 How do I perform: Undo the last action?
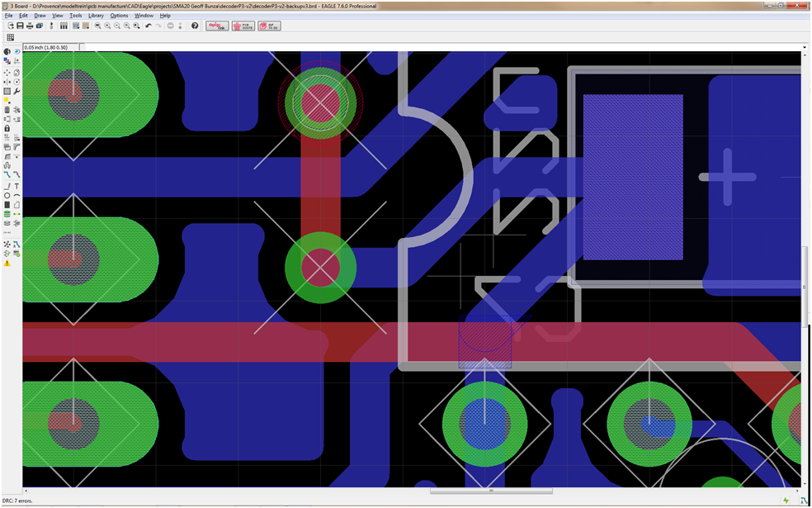click(x=149, y=26)
